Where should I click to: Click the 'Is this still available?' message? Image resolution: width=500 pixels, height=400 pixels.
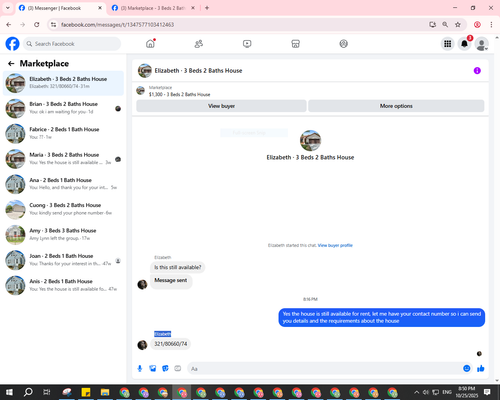(178, 267)
